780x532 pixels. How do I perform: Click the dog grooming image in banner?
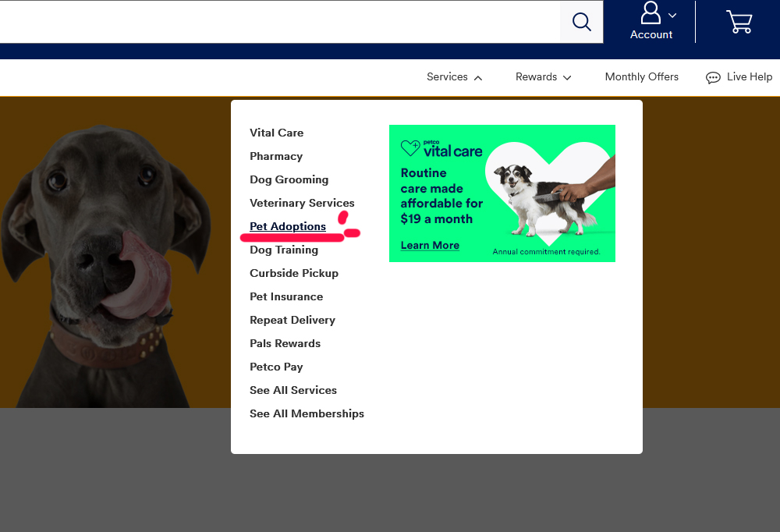point(550,194)
